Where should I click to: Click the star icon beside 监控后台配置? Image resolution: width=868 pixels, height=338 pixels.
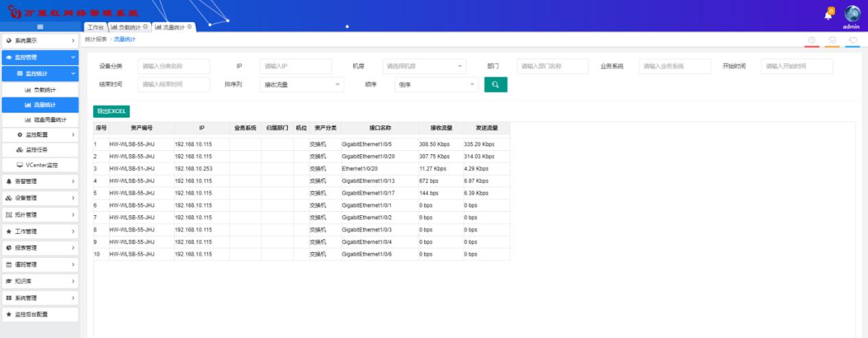[10, 315]
